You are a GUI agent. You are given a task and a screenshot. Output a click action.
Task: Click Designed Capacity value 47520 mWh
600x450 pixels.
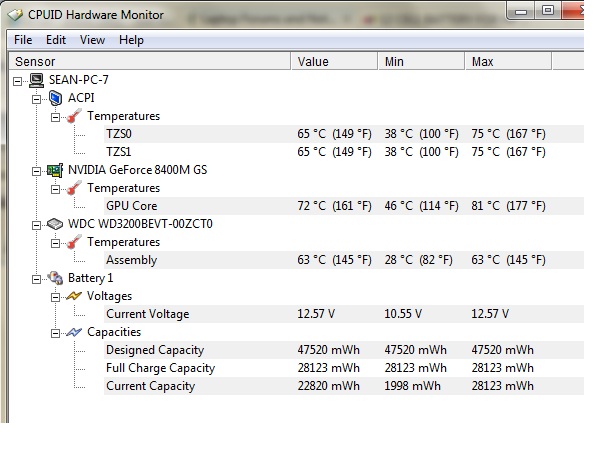tap(329, 350)
